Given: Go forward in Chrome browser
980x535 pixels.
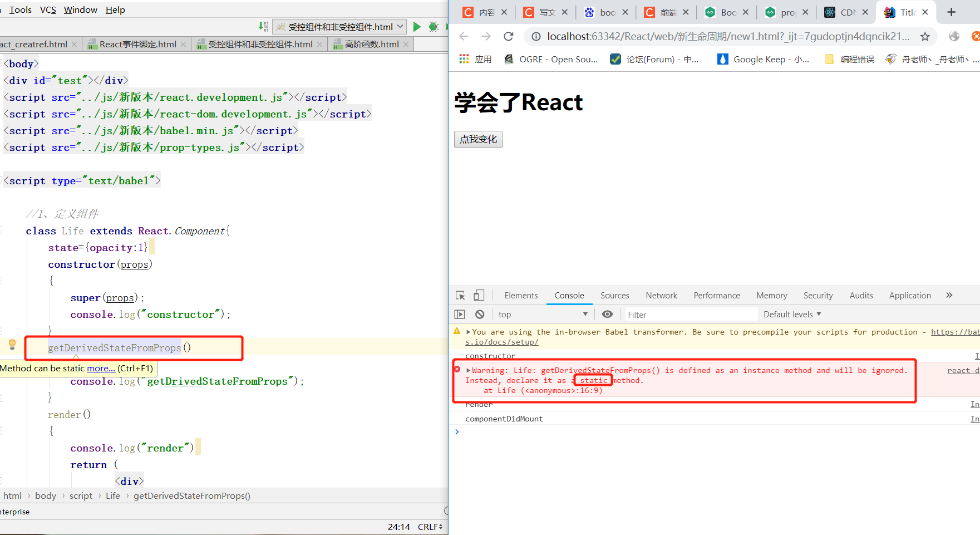Looking at the screenshot, I should (x=486, y=36).
